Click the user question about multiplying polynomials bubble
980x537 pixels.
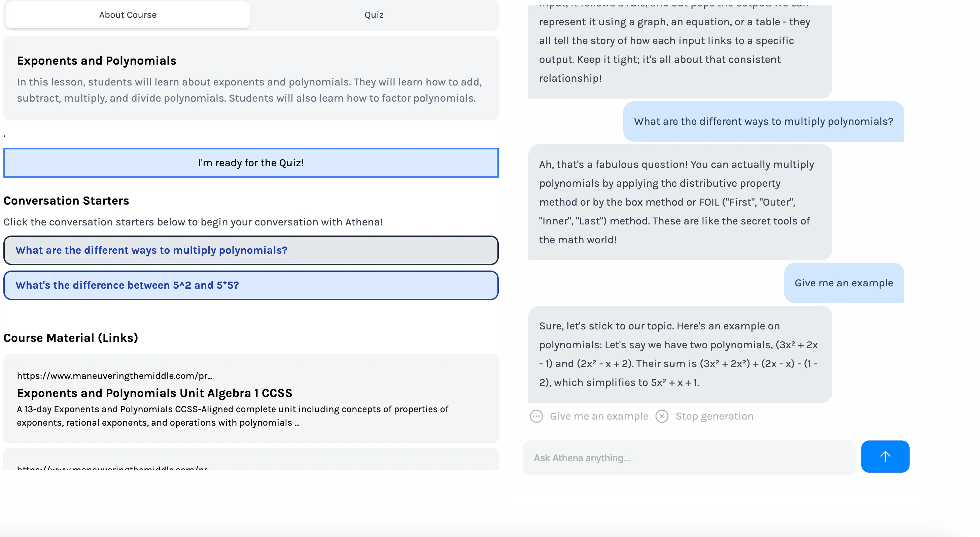pyautogui.click(x=763, y=121)
